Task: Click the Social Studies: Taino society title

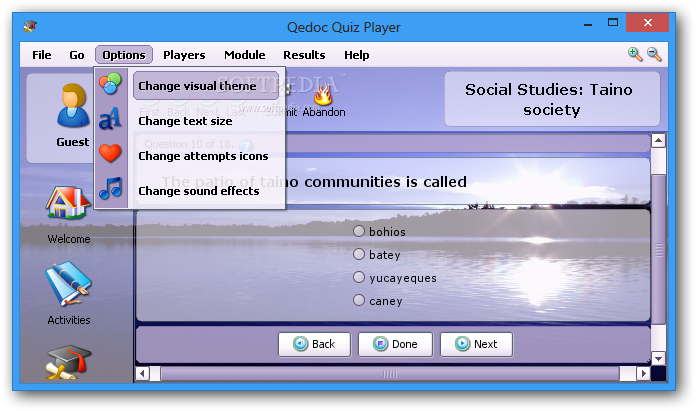Action: pos(549,100)
